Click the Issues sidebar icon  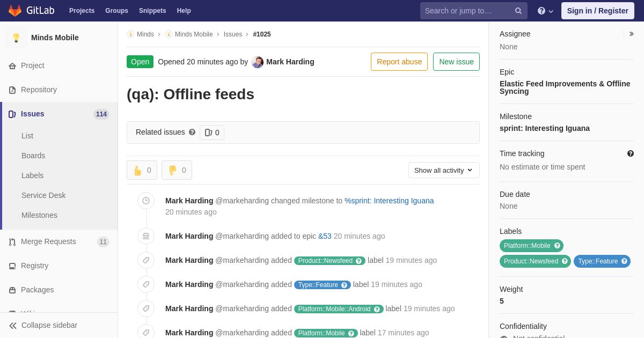click(12, 114)
